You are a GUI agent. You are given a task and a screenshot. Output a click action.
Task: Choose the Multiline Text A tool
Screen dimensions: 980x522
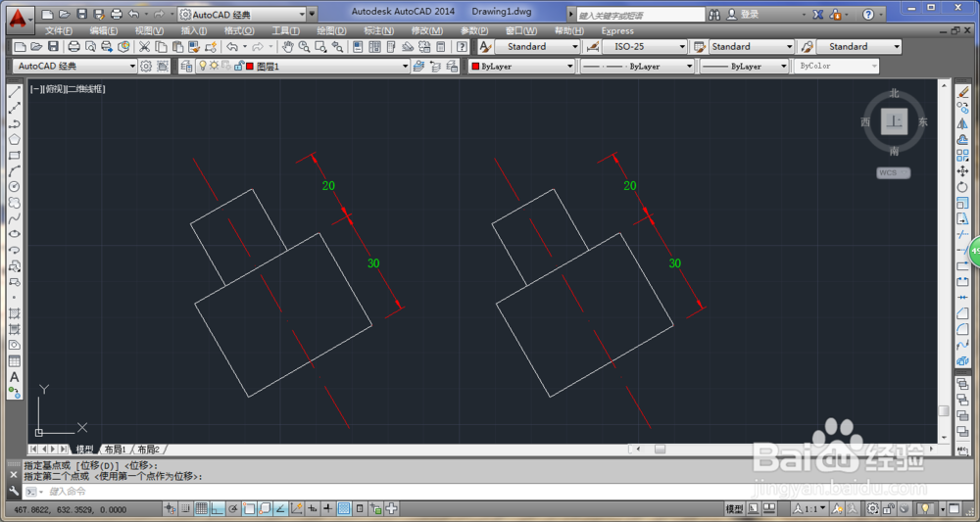pyautogui.click(x=15, y=377)
